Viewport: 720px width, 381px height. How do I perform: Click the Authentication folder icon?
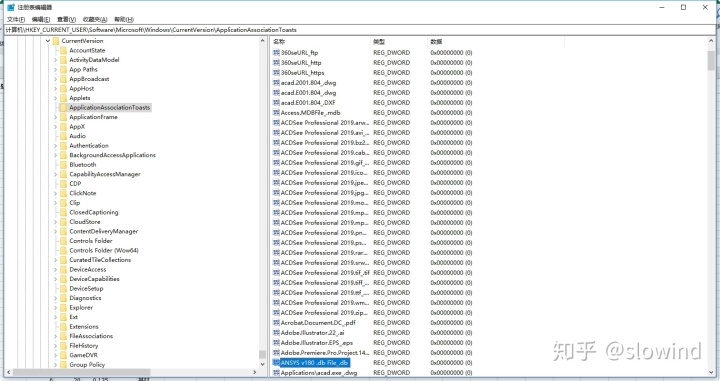point(63,146)
